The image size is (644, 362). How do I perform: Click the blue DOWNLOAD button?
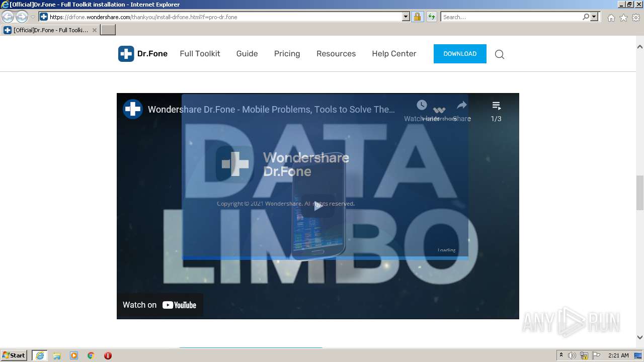(460, 54)
